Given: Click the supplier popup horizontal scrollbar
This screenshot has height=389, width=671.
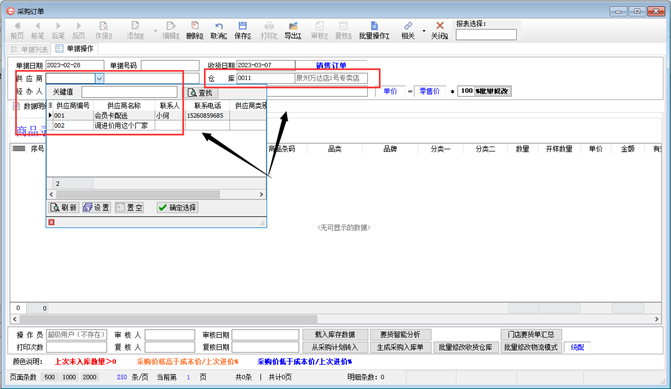Looking at the screenshot, I should (138, 195).
